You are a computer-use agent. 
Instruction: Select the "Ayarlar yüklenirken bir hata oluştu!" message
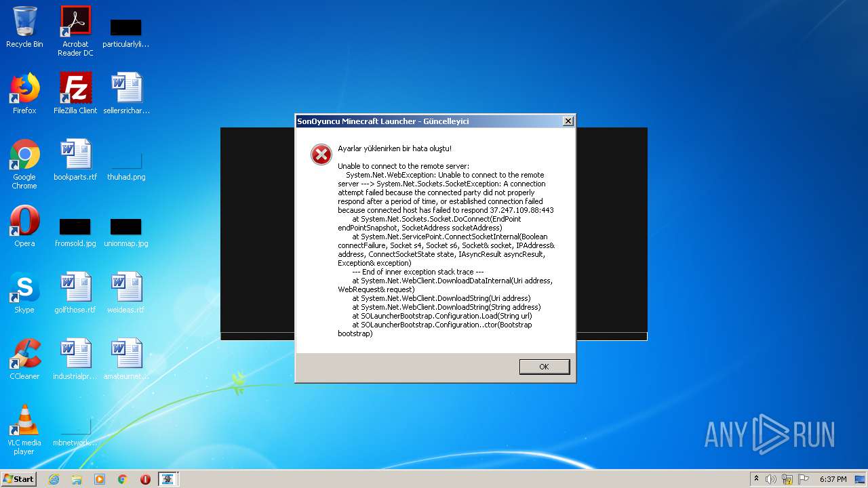click(x=395, y=148)
